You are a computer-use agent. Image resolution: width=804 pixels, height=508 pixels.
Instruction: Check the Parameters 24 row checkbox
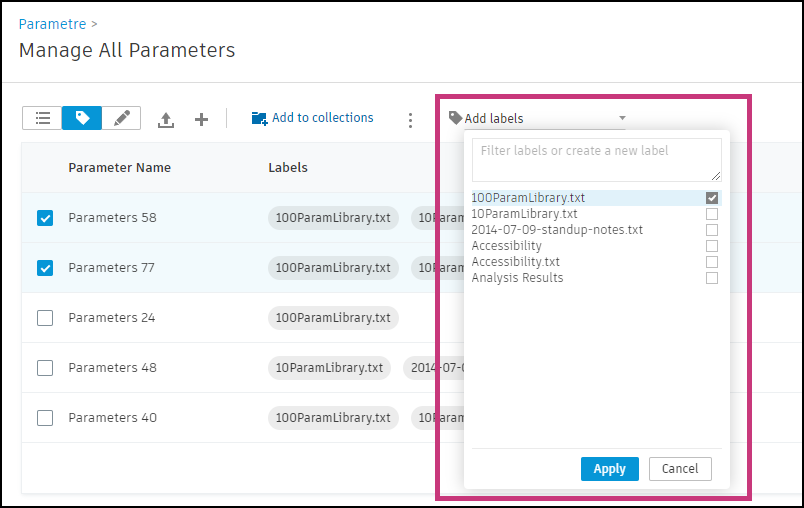click(45, 318)
